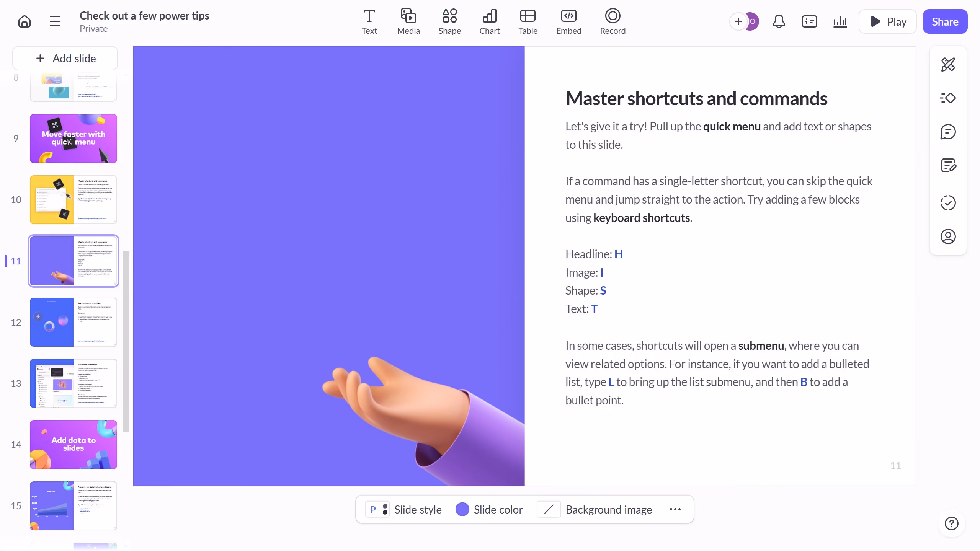Click the 'Private' visibility label
This screenshot has height=551, width=980.
(93, 29)
